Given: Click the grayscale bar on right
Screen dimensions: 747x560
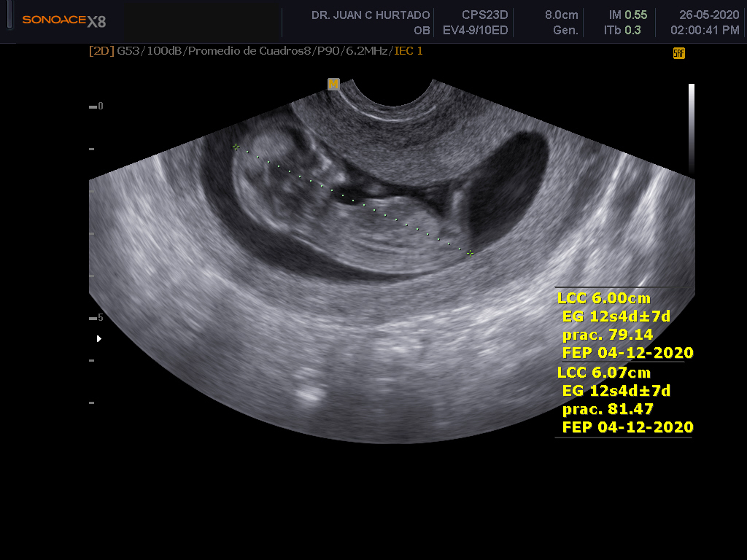Looking at the screenshot, I should tap(692, 128).
